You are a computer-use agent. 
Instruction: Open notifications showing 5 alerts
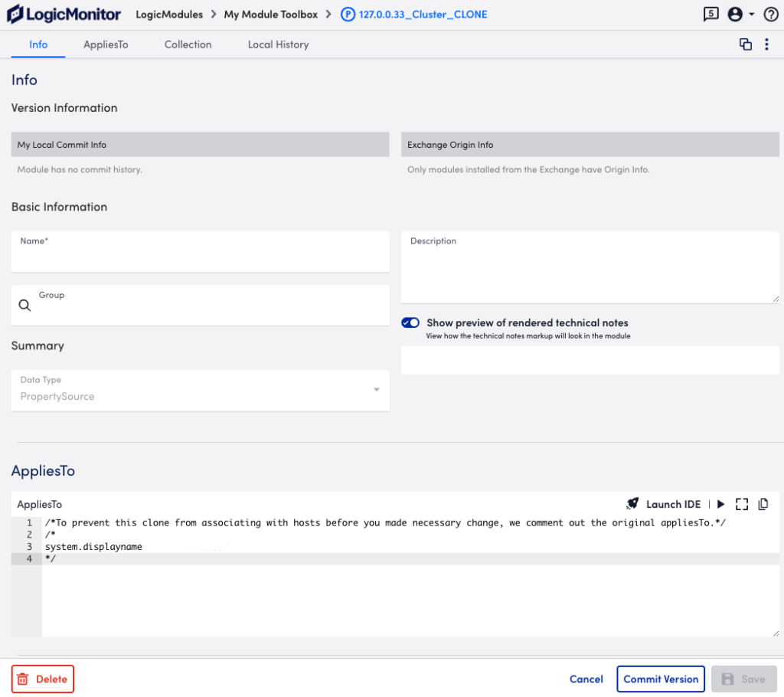coord(710,14)
